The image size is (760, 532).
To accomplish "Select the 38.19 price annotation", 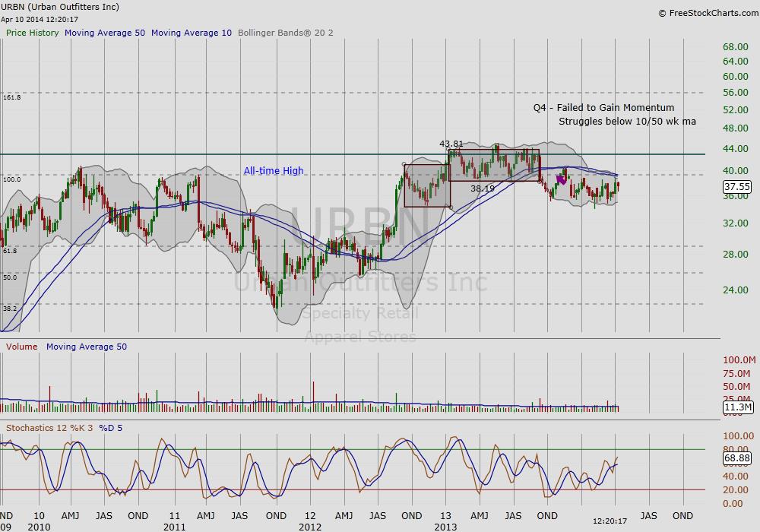I will pyautogui.click(x=483, y=188).
